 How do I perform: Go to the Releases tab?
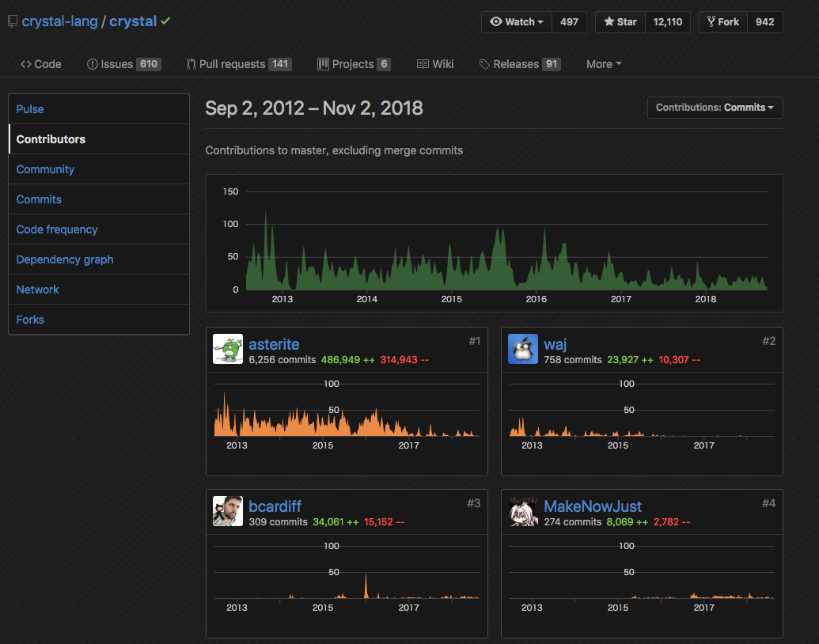click(x=520, y=64)
